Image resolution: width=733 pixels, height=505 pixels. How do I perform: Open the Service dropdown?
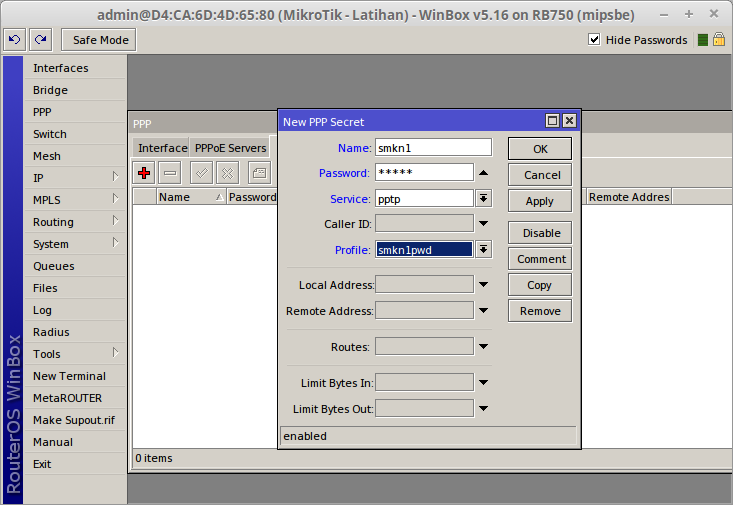point(483,198)
